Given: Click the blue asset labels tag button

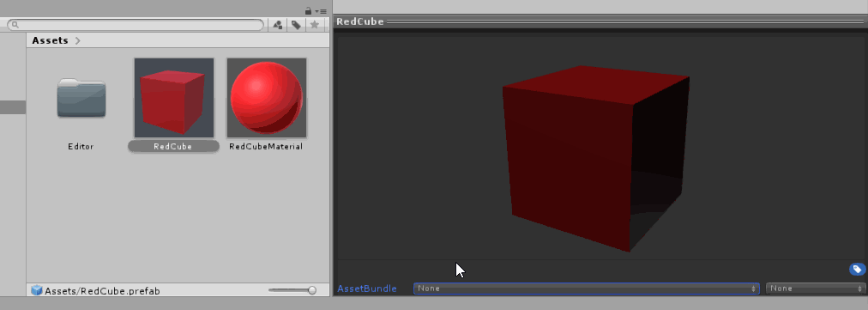Looking at the screenshot, I should click(x=857, y=270).
